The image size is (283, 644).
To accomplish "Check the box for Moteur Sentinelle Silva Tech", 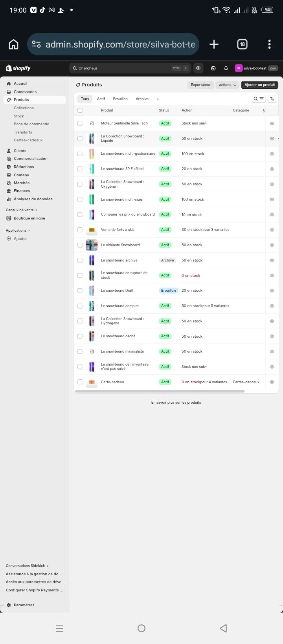I will click(80, 123).
